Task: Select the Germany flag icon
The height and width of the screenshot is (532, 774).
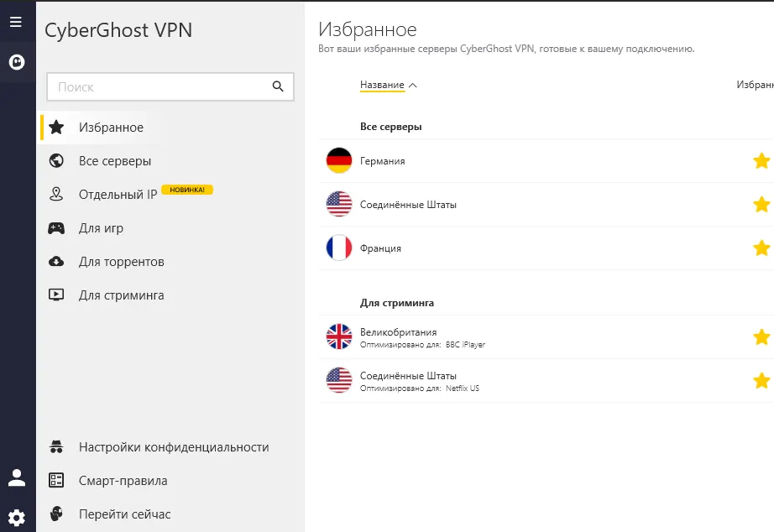Action: [x=339, y=160]
